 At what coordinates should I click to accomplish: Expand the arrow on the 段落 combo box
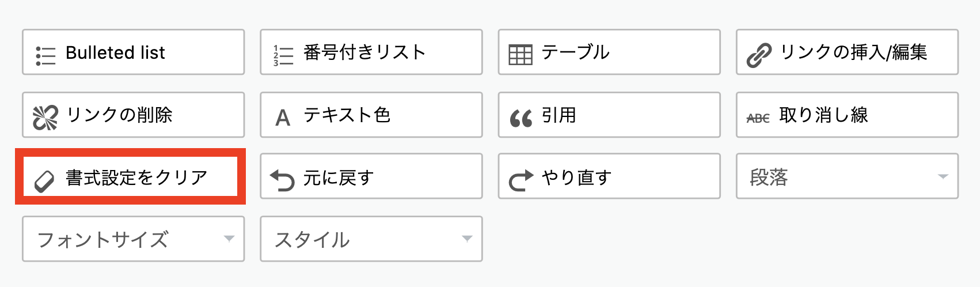(x=943, y=176)
